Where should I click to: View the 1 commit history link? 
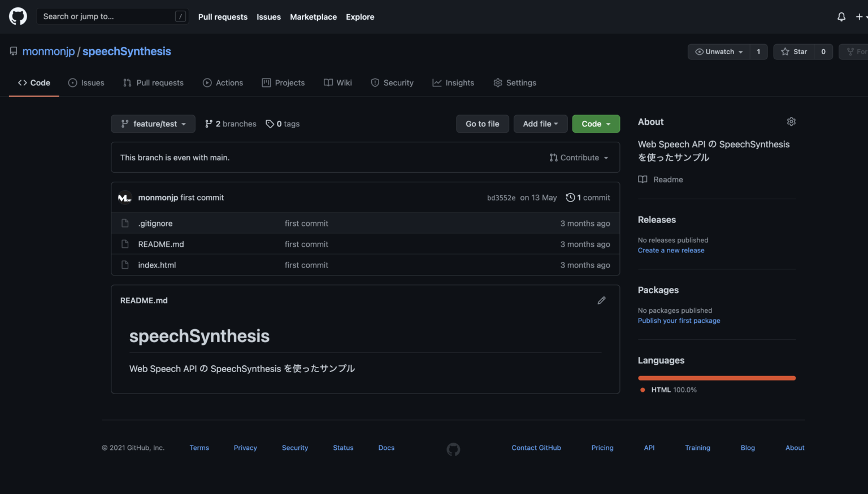pos(588,198)
